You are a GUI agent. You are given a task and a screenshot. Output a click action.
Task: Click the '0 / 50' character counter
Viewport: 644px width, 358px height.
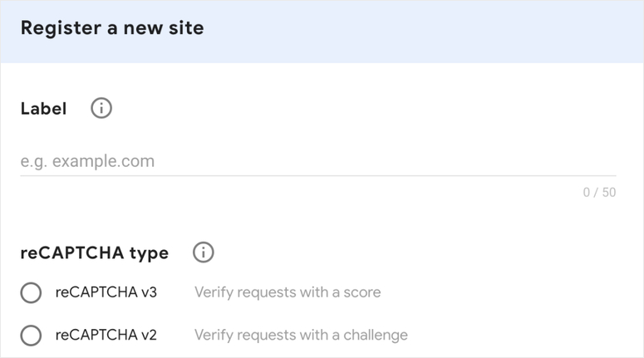[x=599, y=192]
